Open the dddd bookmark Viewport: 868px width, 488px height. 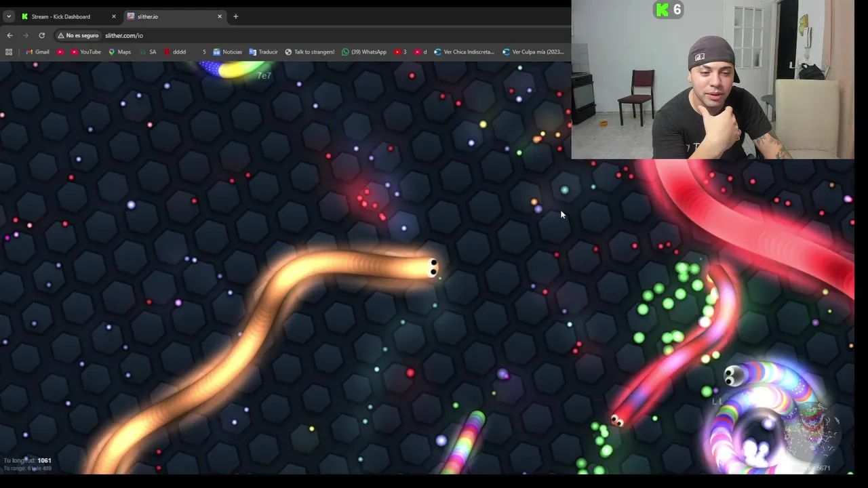click(174, 52)
